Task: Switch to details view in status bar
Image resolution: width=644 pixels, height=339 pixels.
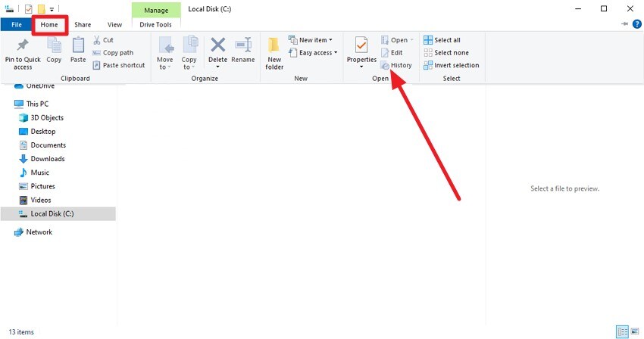Action: pos(622,331)
